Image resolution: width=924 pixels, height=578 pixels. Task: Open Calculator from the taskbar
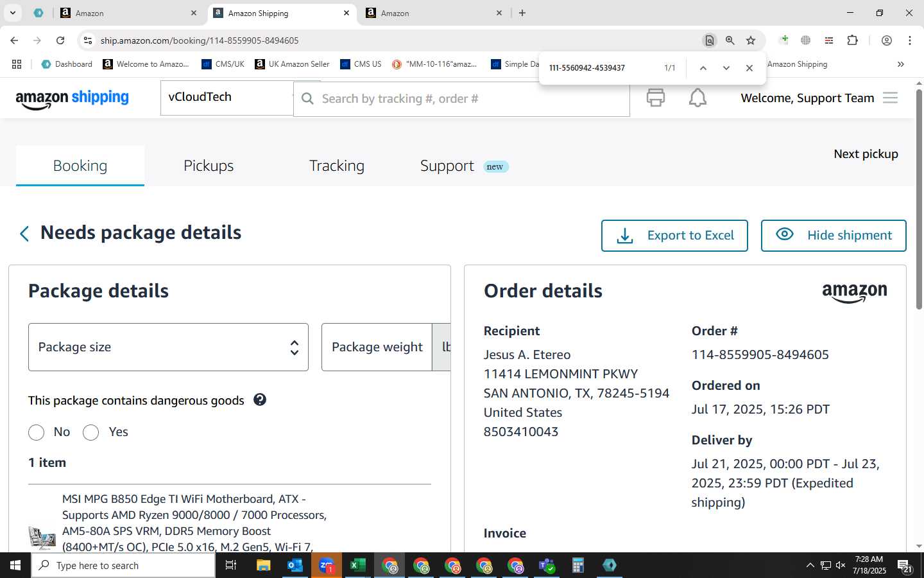[578, 565]
